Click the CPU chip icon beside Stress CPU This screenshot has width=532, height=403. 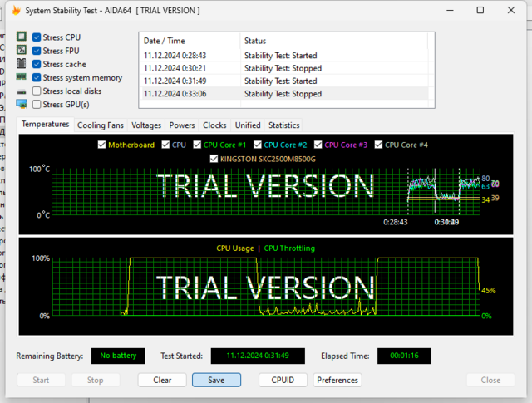coord(22,37)
